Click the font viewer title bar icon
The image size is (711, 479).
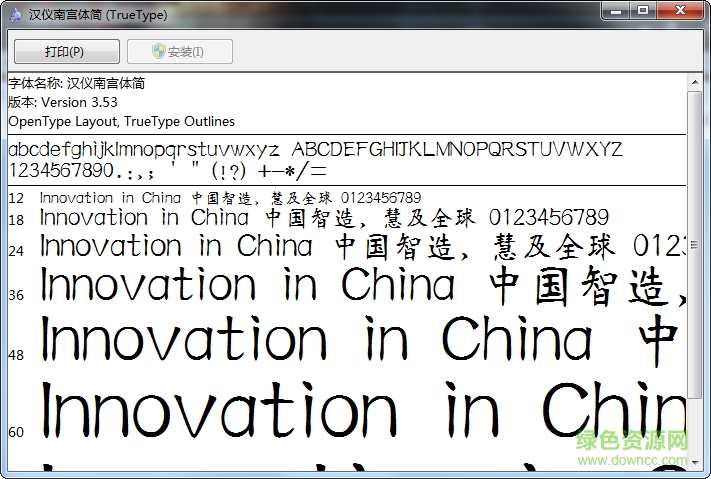click(x=15, y=15)
